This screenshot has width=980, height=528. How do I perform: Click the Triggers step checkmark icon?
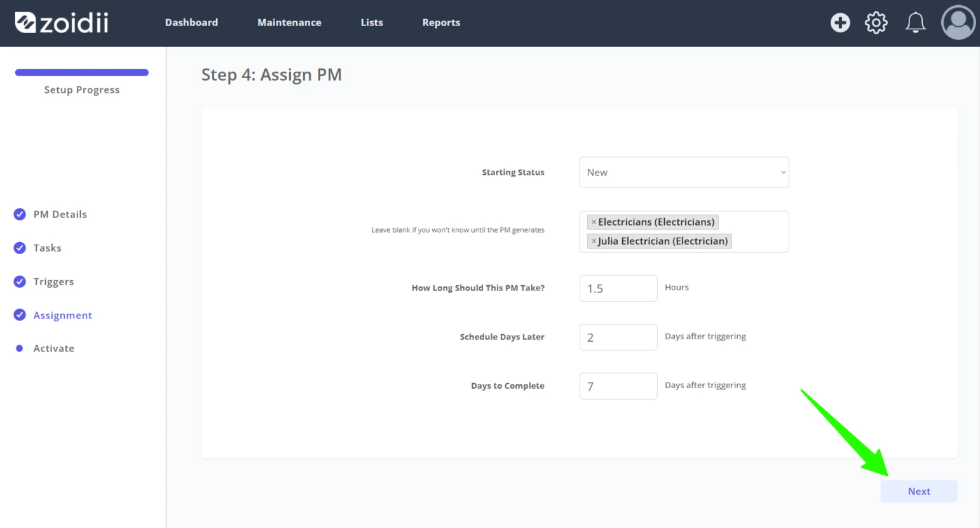(20, 281)
